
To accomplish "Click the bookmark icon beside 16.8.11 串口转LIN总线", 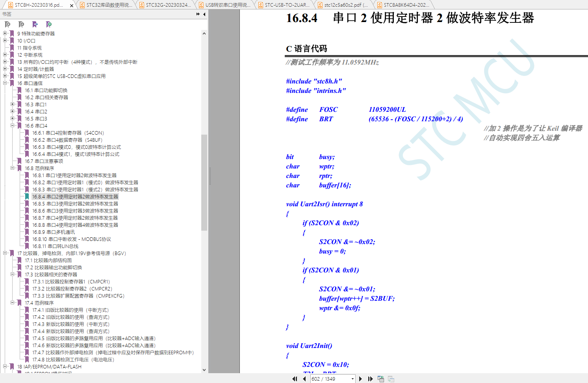I will [27, 246].
